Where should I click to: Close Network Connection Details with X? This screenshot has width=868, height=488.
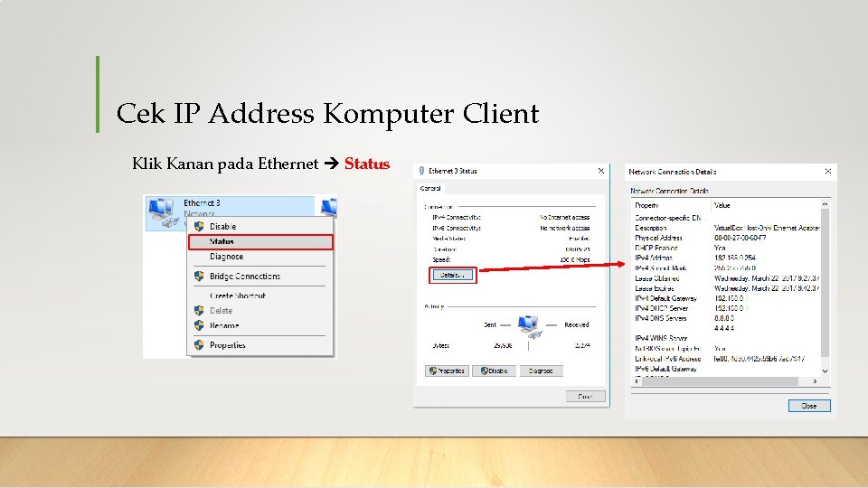(x=828, y=172)
